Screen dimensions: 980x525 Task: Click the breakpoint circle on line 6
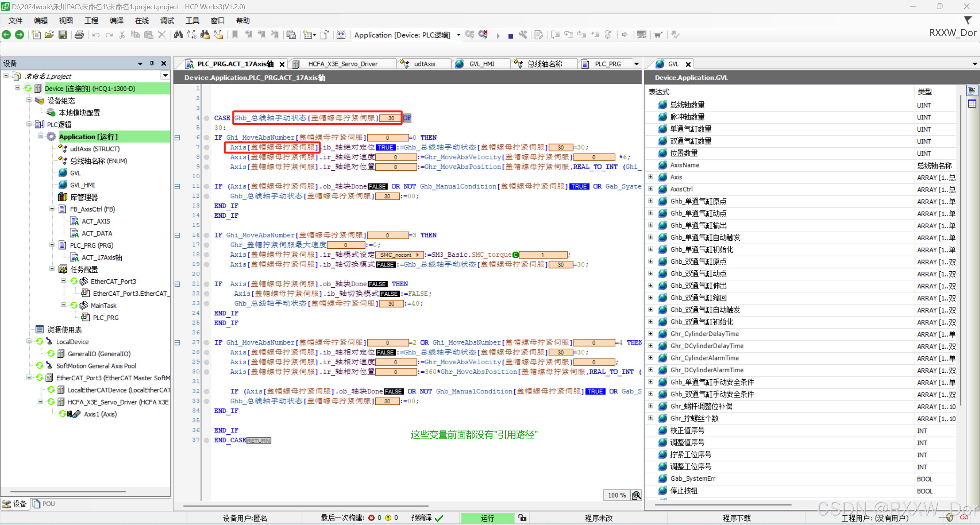click(x=206, y=137)
